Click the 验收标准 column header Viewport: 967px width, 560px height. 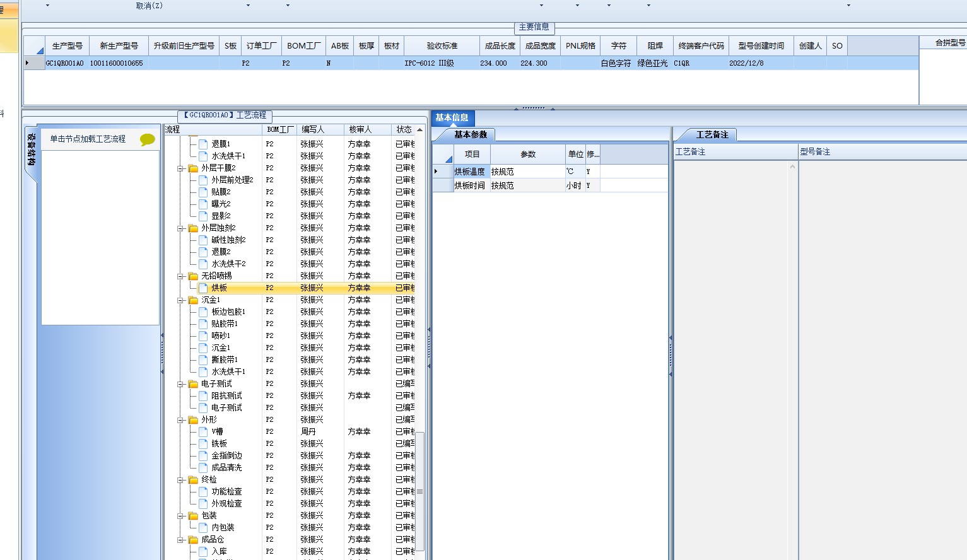point(442,46)
